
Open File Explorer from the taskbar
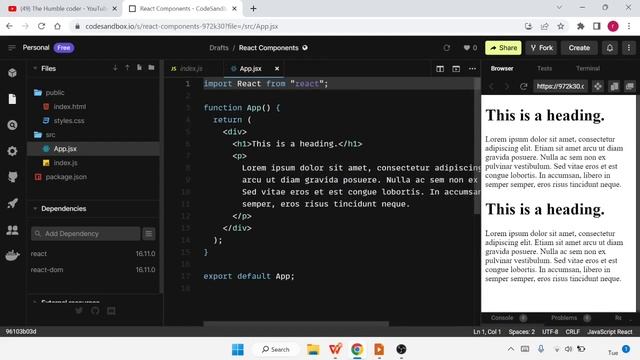pyautogui.click(x=313, y=349)
